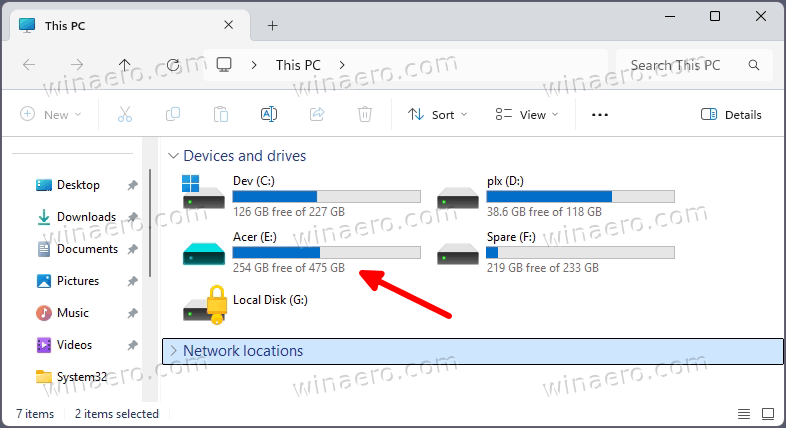The width and height of the screenshot is (786, 428).
Task: Select the Spare (F:) drive icon
Action: point(458,254)
